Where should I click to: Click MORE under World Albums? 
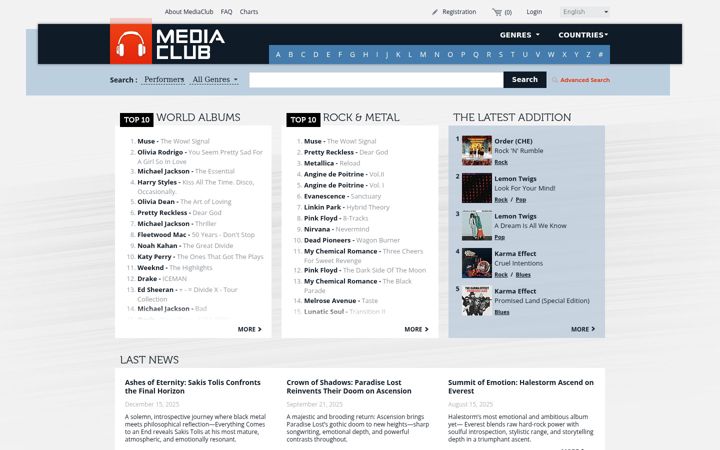pyautogui.click(x=249, y=329)
